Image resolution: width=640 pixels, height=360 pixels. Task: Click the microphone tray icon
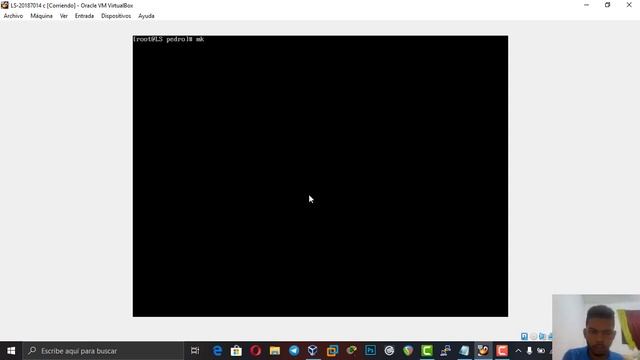(529, 351)
